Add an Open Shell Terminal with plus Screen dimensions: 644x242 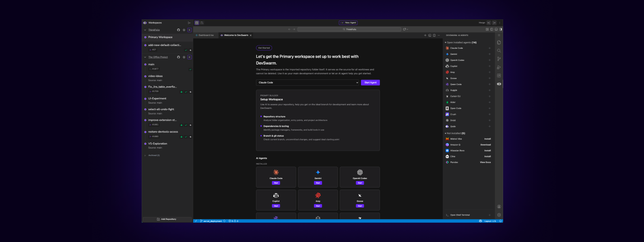pos(489,215)
